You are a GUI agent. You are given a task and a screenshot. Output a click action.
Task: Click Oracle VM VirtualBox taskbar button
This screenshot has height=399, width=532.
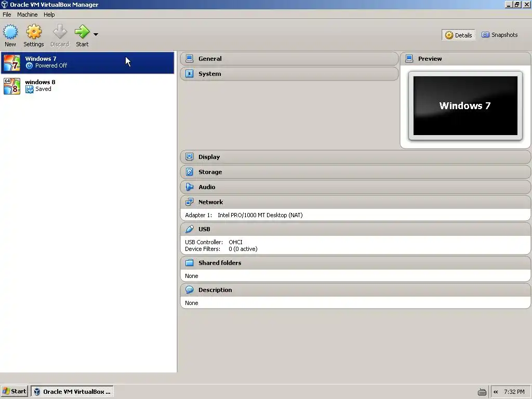coord(72,392)
